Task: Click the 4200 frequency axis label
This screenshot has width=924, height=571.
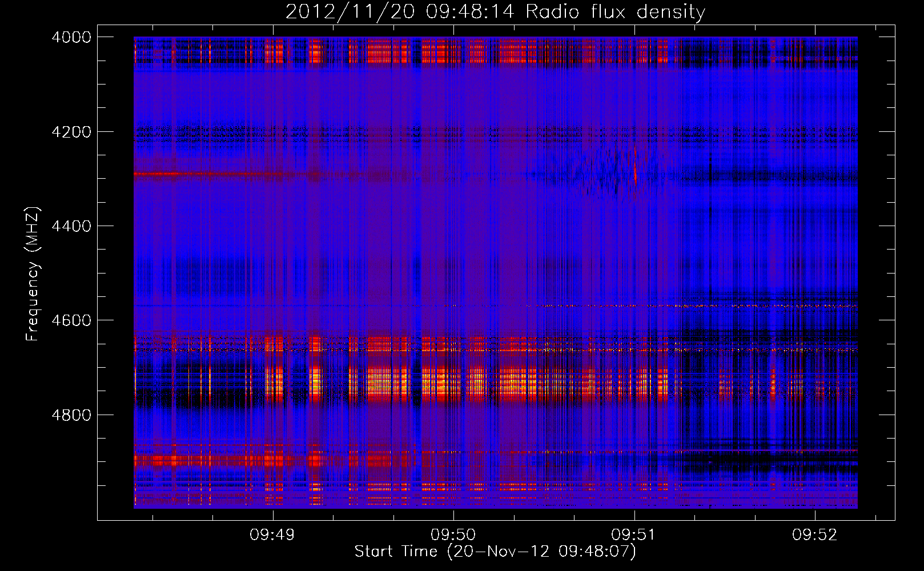Action: 71,132
